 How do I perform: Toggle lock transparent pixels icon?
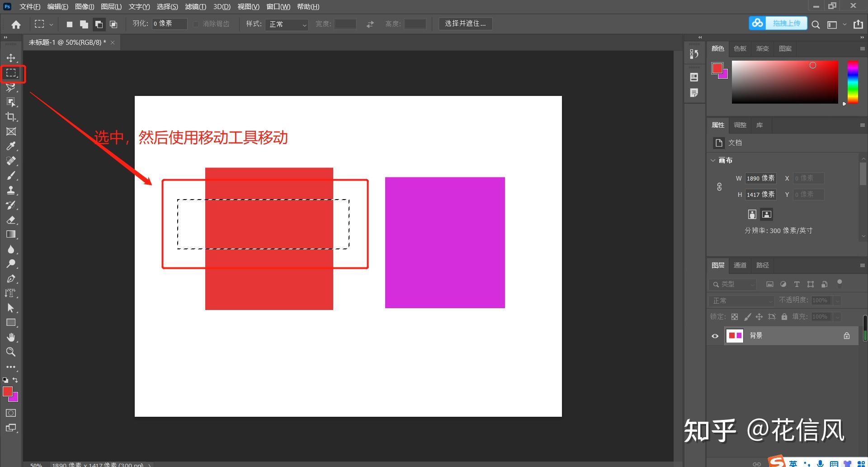735,317
